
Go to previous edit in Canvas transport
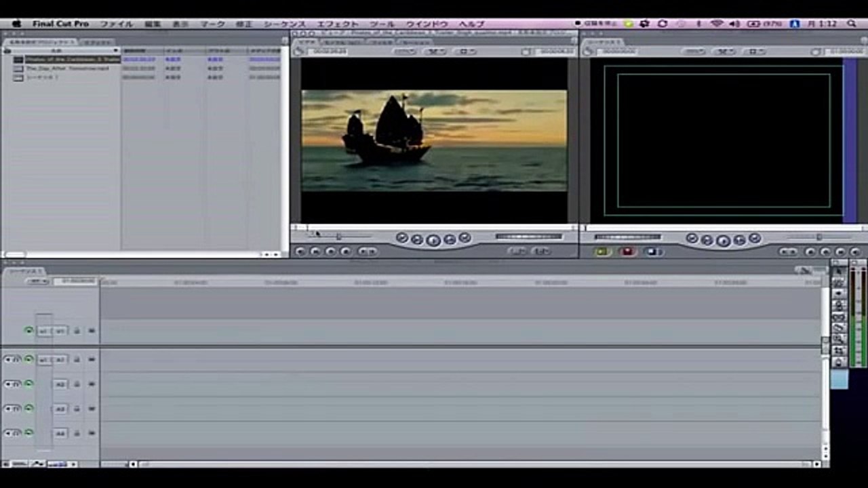pyautogui.click(x=692, y=239)
